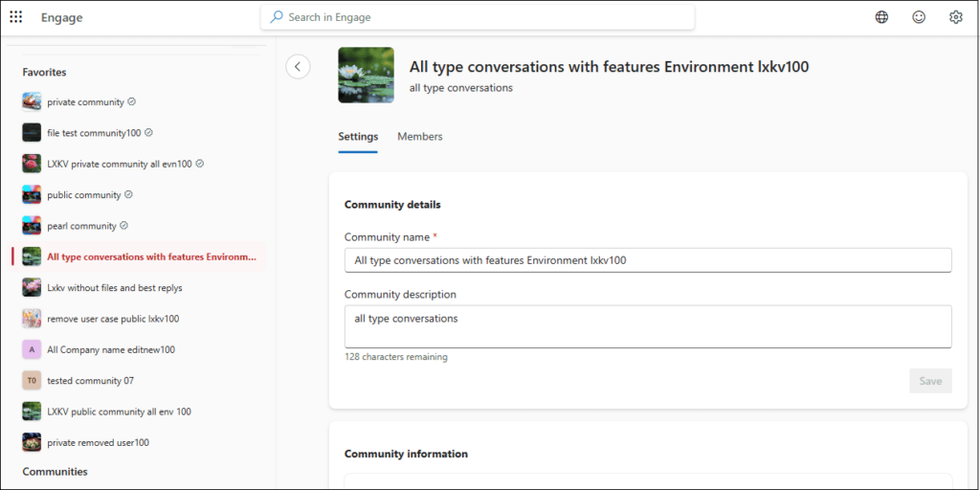Viewport: 980px width, 490px height.
Task: Open 'LXKV public community all env 100'
Action: pyautogui.click(x=120, y=412)
